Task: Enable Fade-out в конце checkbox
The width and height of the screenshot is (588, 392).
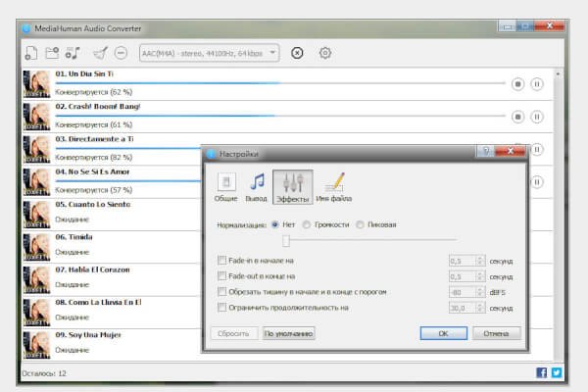Action: click(x=221, y=275)
